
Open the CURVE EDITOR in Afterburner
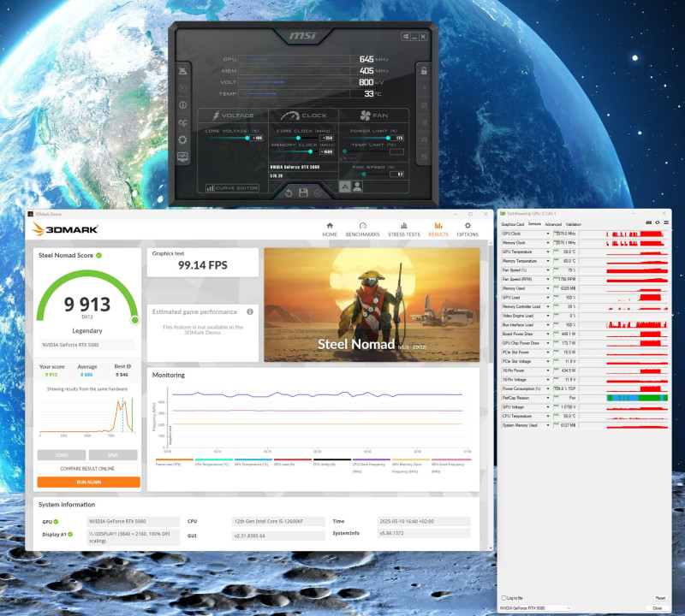coord(232,187)
